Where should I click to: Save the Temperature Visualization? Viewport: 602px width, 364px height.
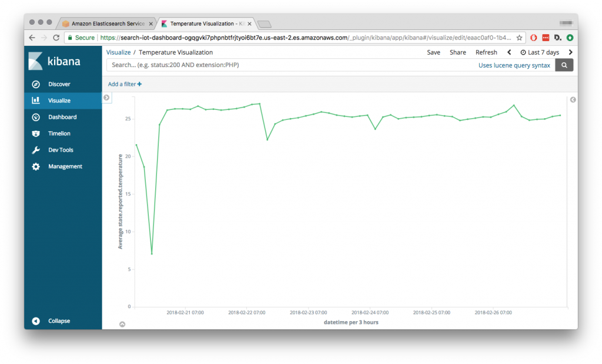click(x=433, y=52)
